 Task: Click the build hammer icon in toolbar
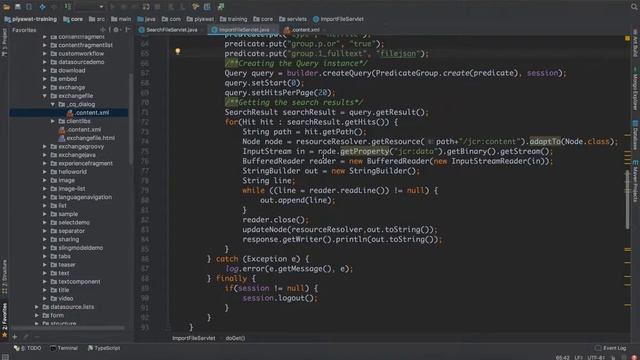(x=196, y=7)
